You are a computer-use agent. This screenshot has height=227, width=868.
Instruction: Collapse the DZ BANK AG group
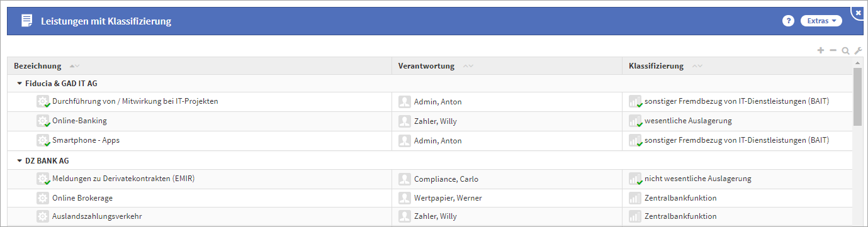(20, 160)
